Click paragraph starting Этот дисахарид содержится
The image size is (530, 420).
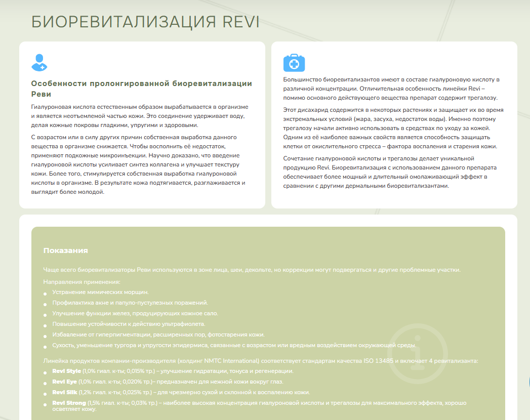coord(393,128)
